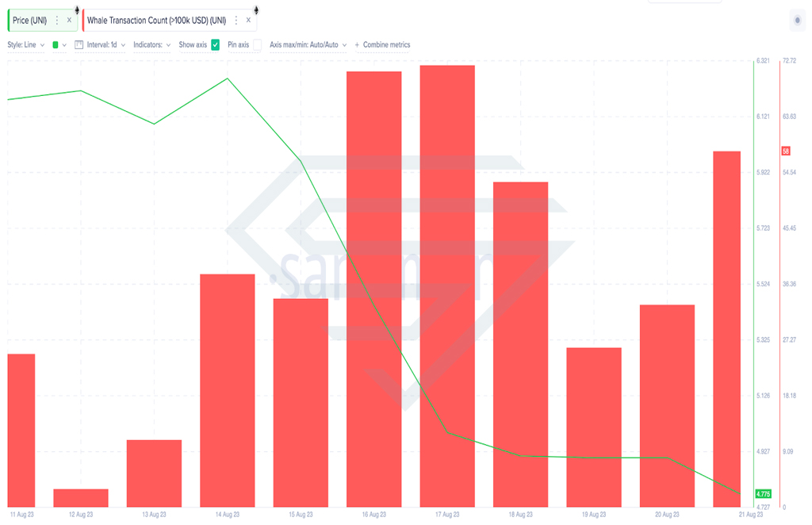The width and height of the screenshot is (812, 525).
Task: Select the Price (UNI) metric tab
Action: (x=29, y=20)
